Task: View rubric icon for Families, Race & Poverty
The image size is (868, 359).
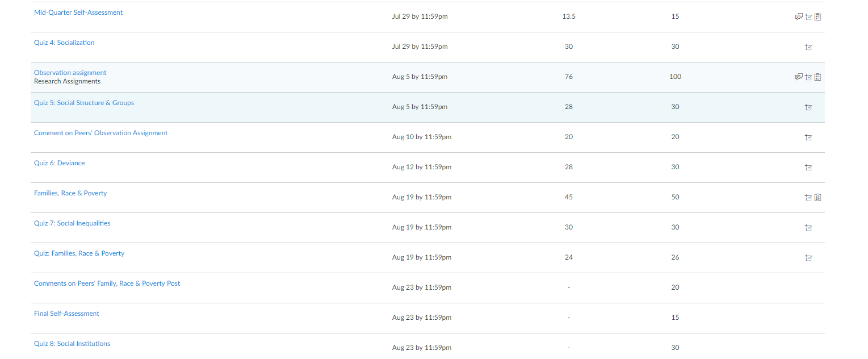Action: tap(818, 198)
